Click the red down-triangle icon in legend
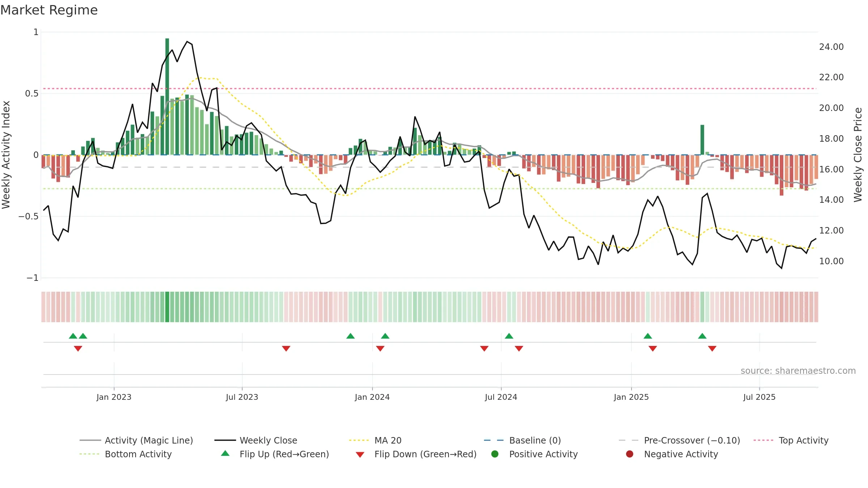Image resolution: width=868 pixels, height=488 pixels. click(x=360, y=455)
